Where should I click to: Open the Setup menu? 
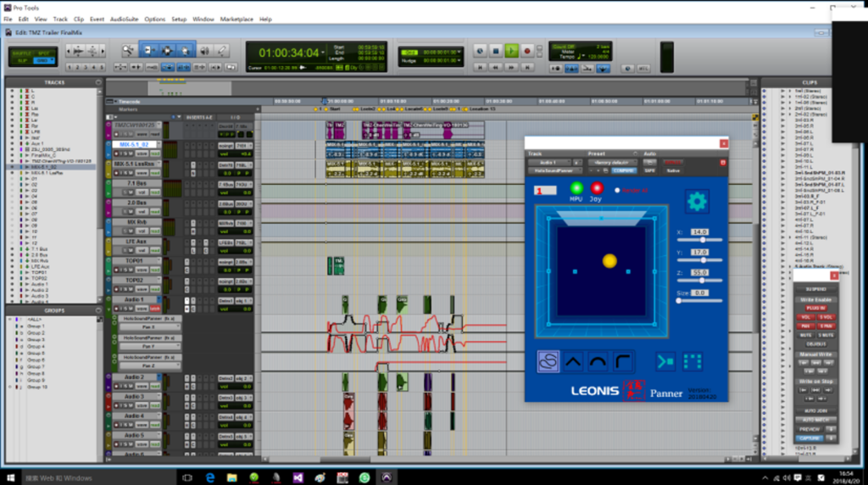pos(179,19)
